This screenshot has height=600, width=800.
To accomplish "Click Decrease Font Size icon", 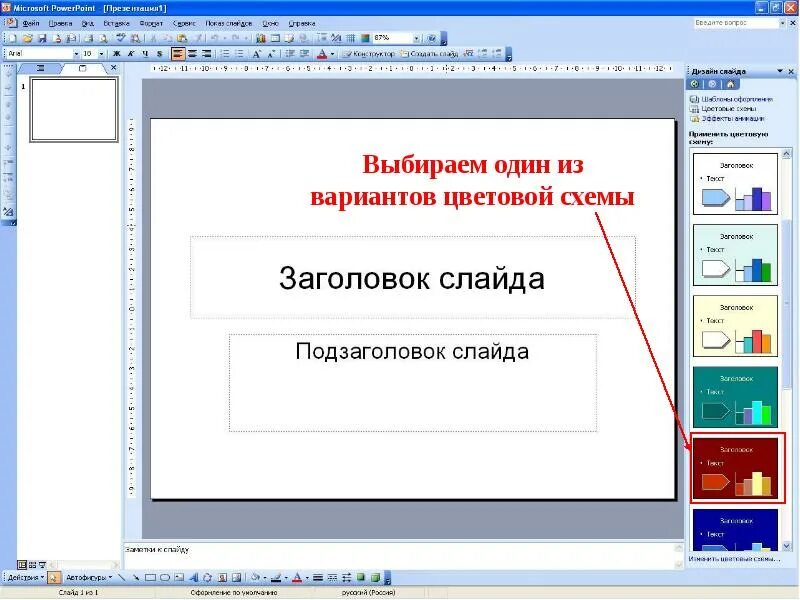I will point(271,54).
